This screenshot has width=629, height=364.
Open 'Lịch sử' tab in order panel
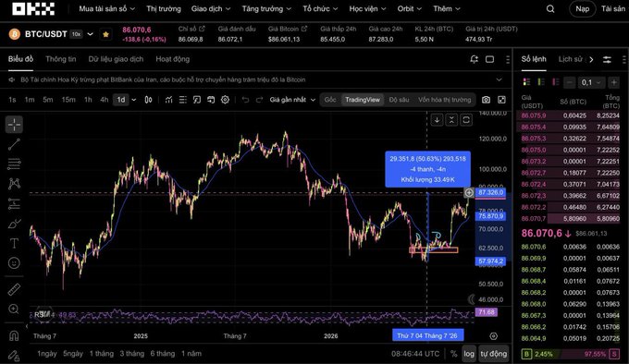[x=570, y=59]
